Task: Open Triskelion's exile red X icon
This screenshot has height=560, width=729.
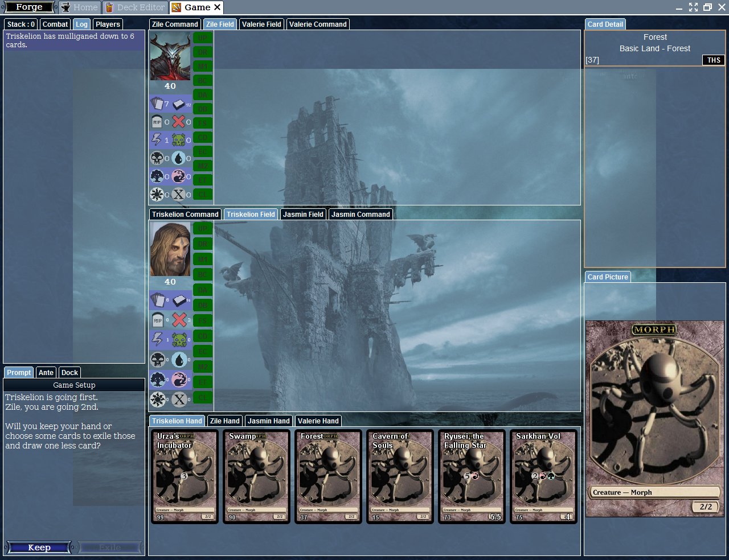Action: point(179,320)
